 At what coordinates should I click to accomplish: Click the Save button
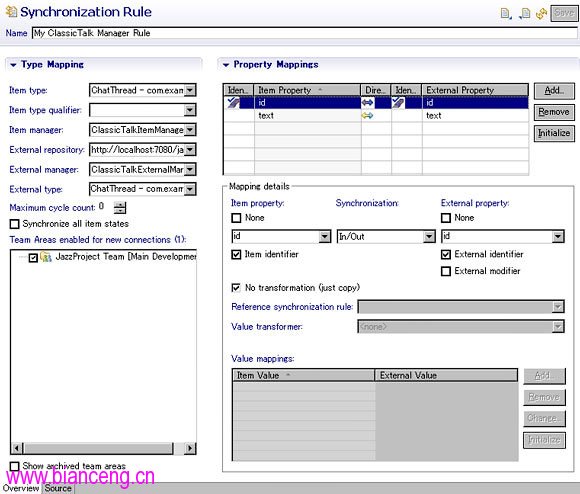564,13
